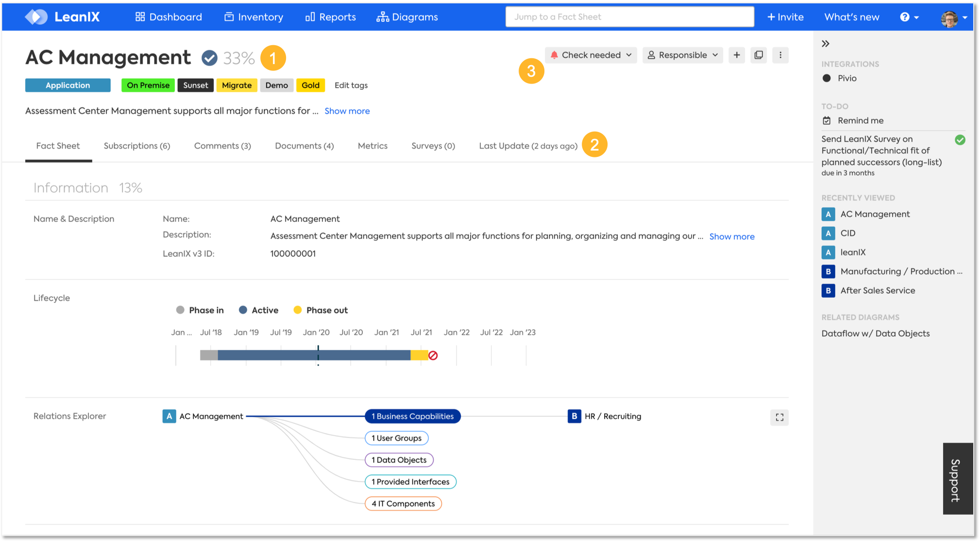Image resolution: width=980 pixels, height=542 pixels.
Task: Focus the Jump to a Fact Sheet field
Action: [629, 17]
